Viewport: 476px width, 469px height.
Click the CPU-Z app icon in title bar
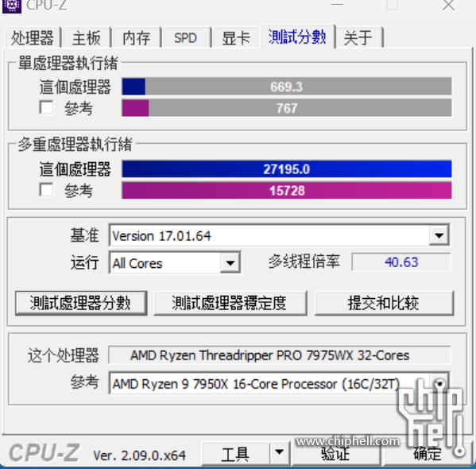click(x=12, y=6)
